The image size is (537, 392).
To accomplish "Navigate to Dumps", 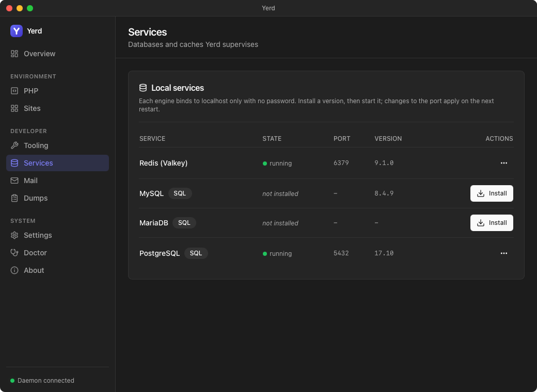I will coord(57,198).
